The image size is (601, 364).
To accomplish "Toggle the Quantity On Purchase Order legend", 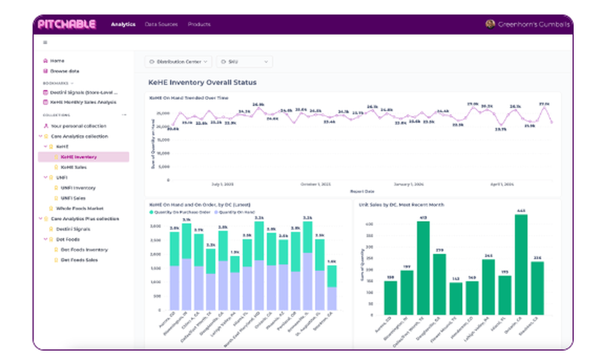I will [x=180, y=212].
